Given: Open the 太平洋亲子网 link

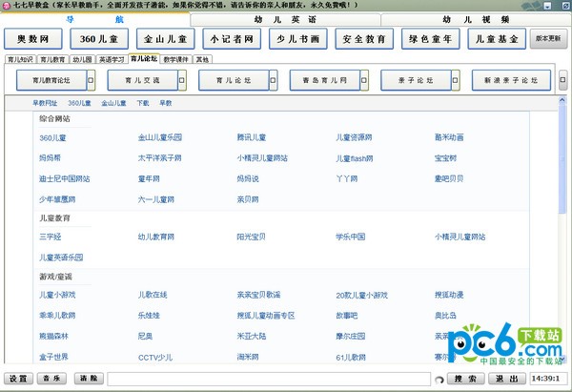Looking at the screenshot, I should click(x=159, y=158).
